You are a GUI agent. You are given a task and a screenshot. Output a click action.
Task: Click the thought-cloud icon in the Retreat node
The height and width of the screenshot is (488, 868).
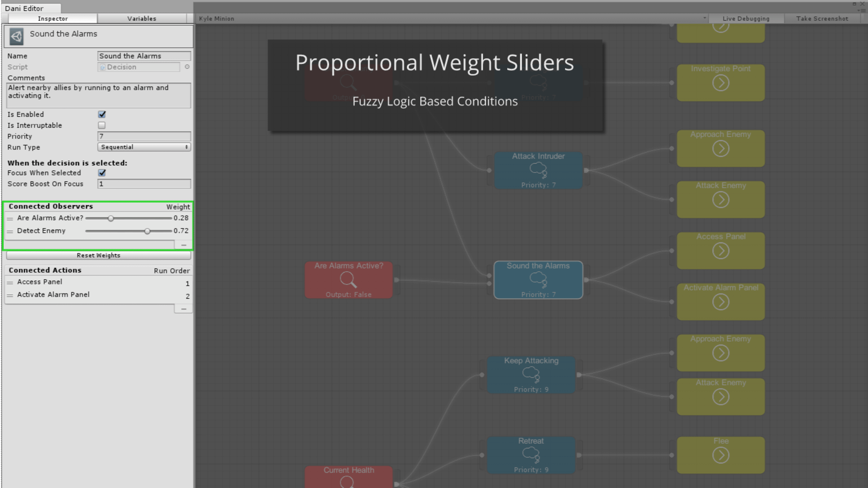click(x=531, y=455)
